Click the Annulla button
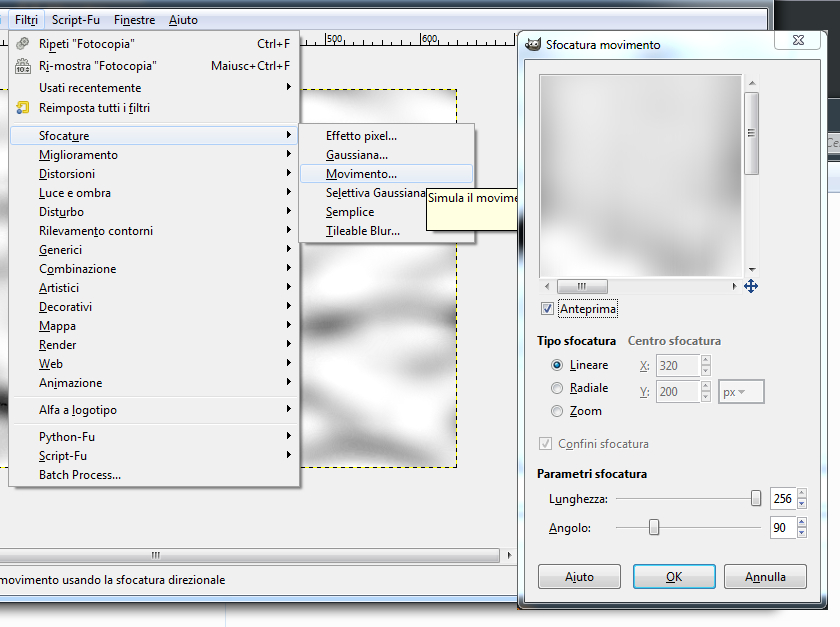Viewport: 840px width, 627px height. coord(765,577)
